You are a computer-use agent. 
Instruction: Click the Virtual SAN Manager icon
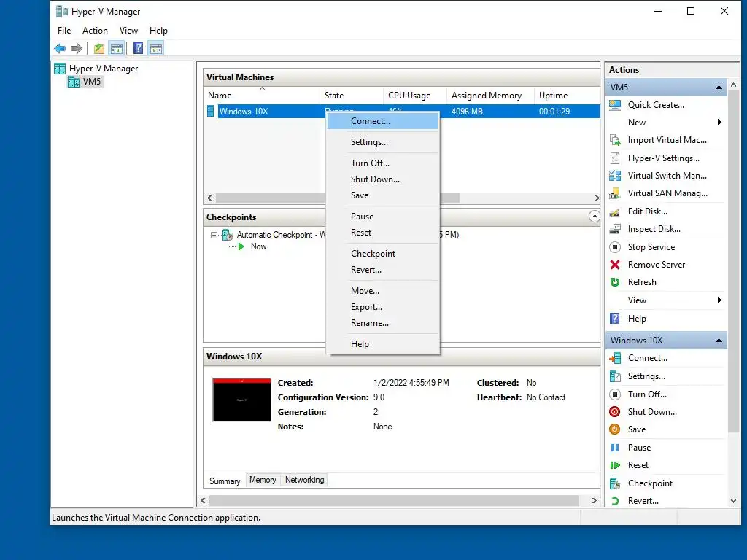coord(615,193)
